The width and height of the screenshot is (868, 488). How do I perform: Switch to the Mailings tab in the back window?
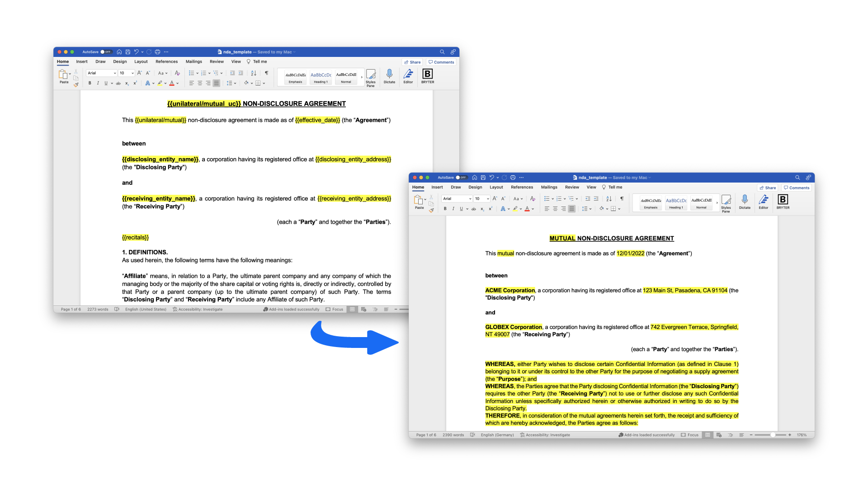(x=193, y=61)
